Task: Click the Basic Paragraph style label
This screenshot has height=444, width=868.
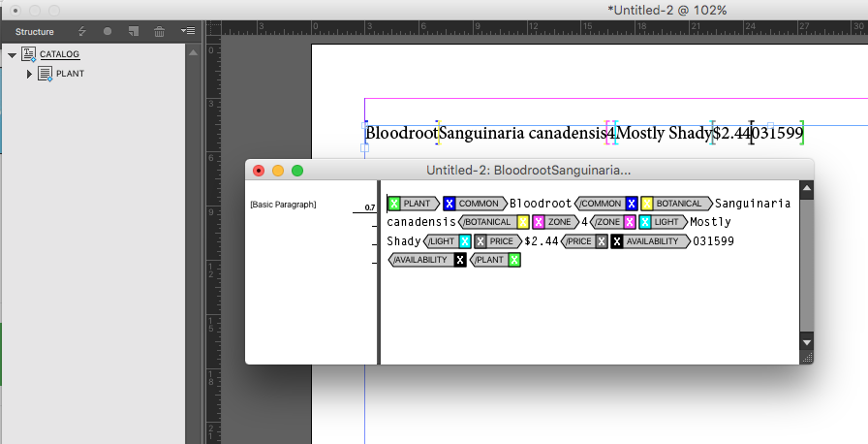Action: [x=283, y=205]
